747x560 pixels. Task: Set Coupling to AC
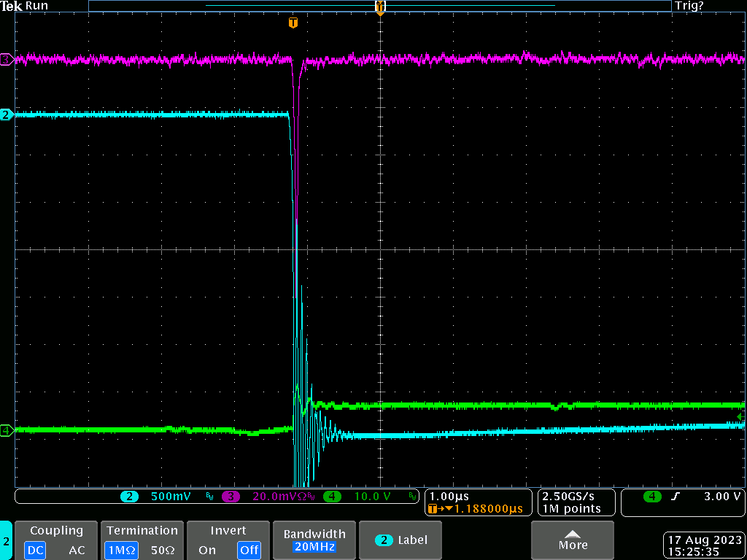pyautogui.click(x=77, y=550)
